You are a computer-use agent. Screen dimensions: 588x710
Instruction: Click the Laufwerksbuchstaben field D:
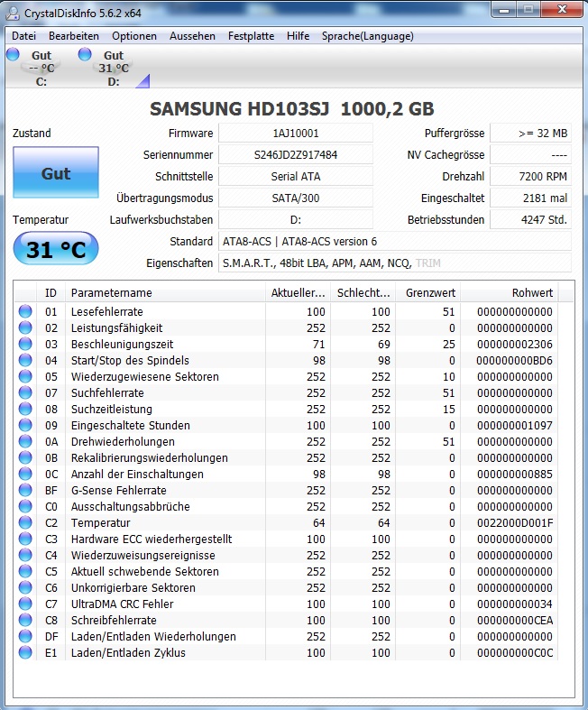coord(296,219)
